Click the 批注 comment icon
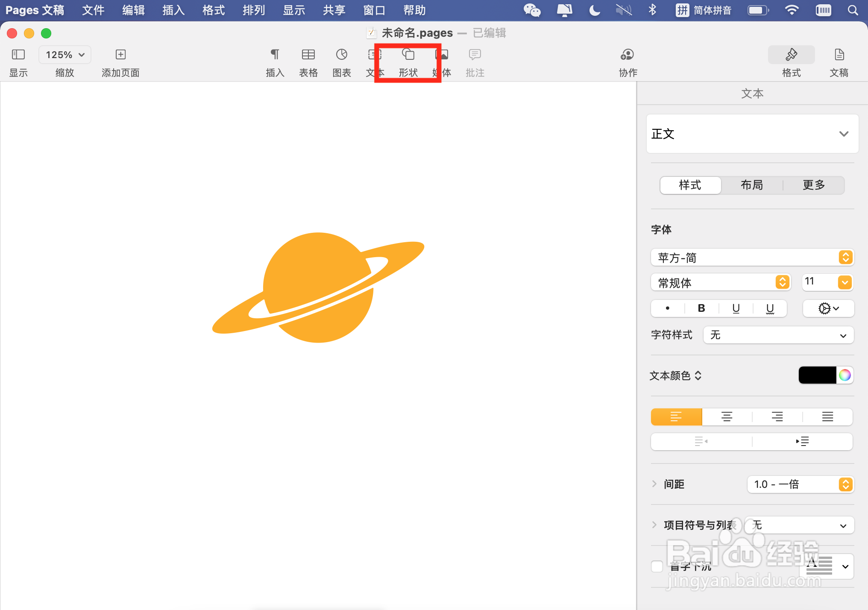The height and width of the screenshot is (610, 868). [475, 55]
